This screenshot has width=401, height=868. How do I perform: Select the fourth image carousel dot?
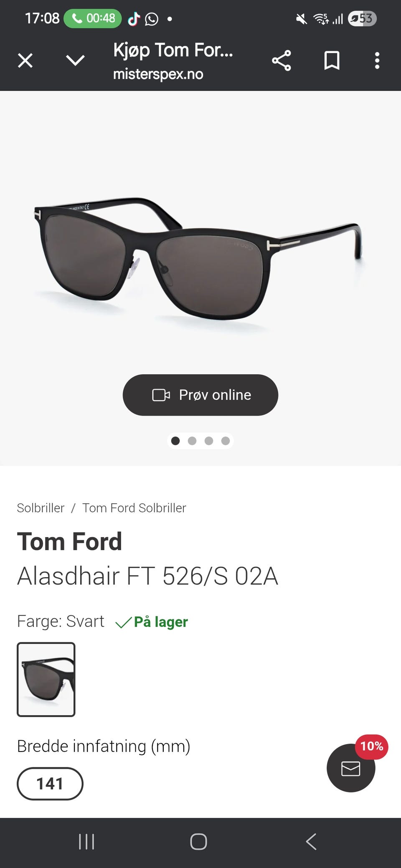(x=226, y=441)
